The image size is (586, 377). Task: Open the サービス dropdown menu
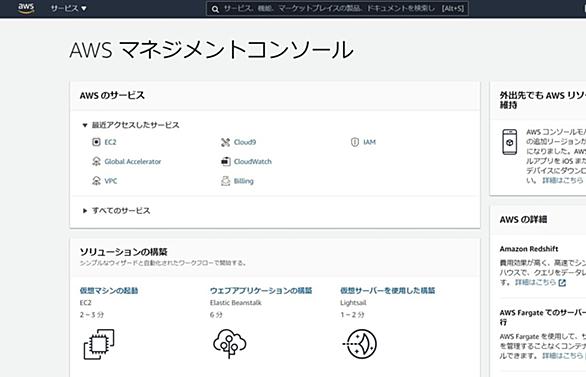click(68, 8)
